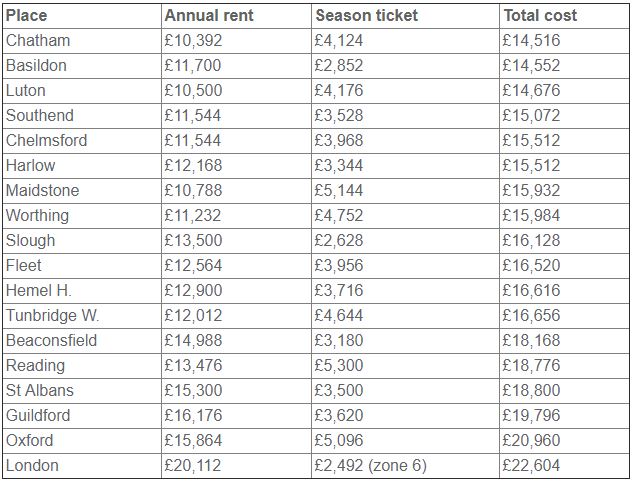Click the Annual rent column header
This screenshot has width=637, height=482.
tap(209, 15)
